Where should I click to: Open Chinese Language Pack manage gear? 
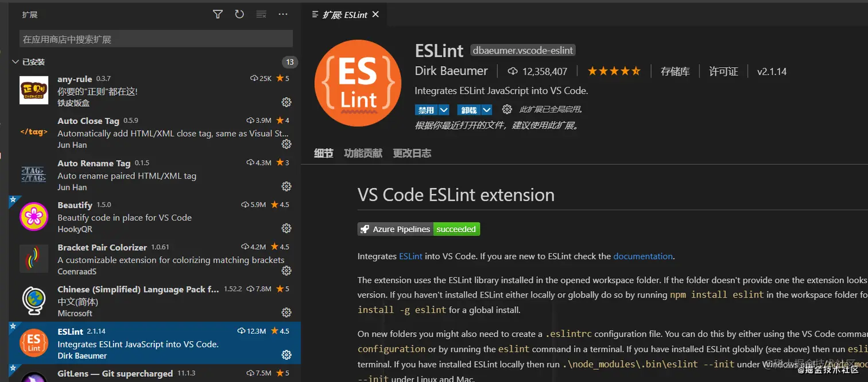coord(286,312)
